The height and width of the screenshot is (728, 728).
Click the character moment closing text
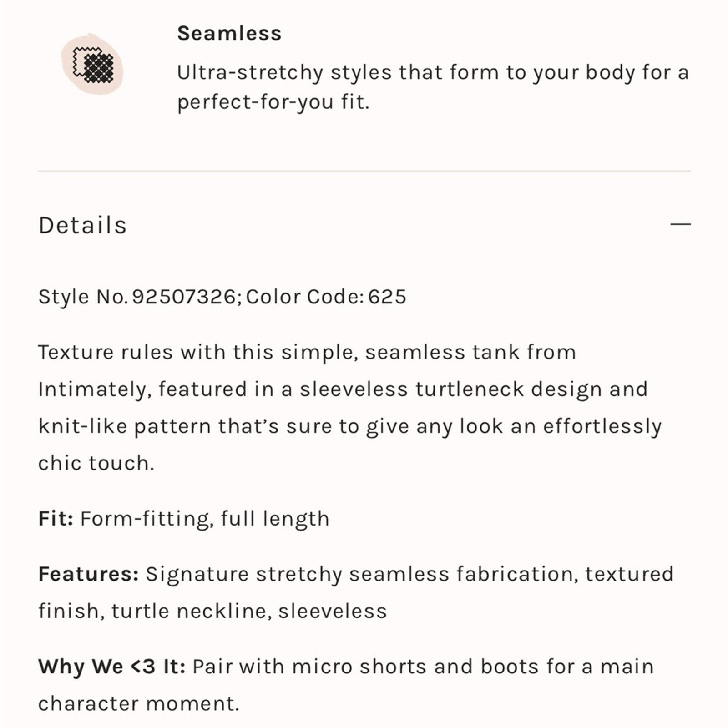coord(138,703)
